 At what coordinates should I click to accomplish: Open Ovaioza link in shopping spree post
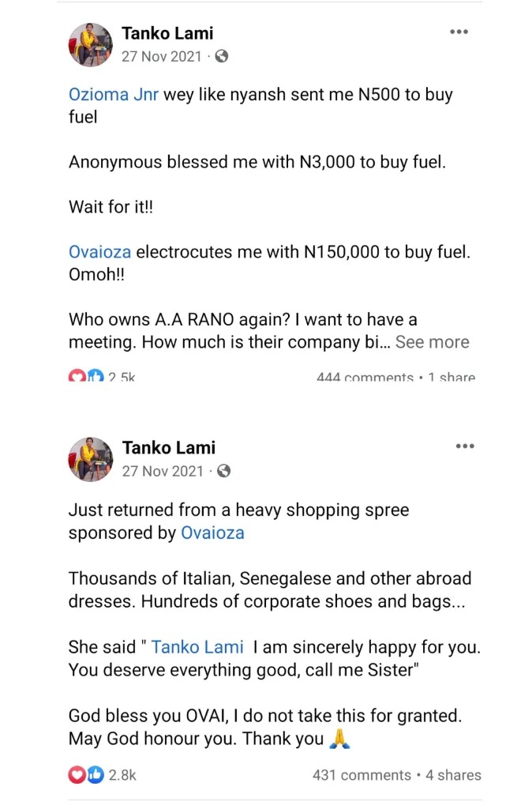click(212, 532)
